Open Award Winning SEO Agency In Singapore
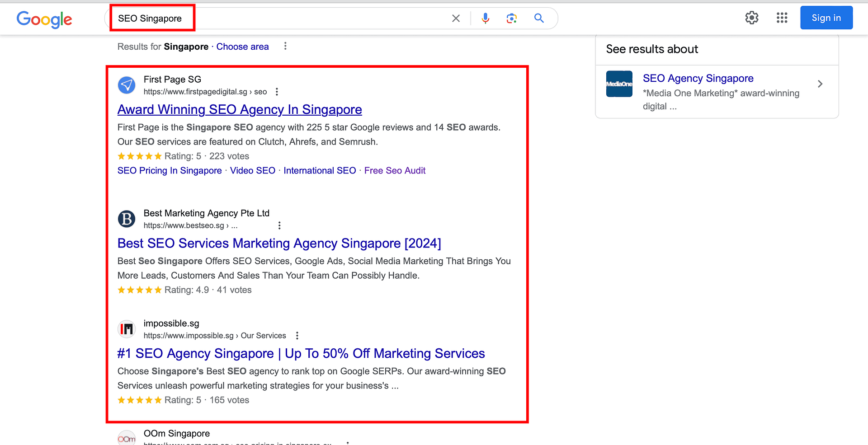Viewport: 868px width, 445px height. pyautogui.click(x=240, y=109)
